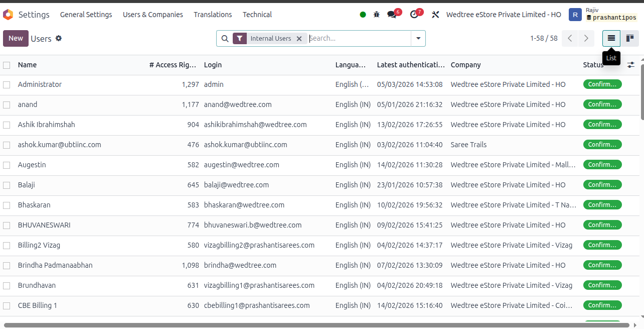The image size is (644, 329).
Task: Open the Rajiv user account menu
Action: tap(603, 15)
